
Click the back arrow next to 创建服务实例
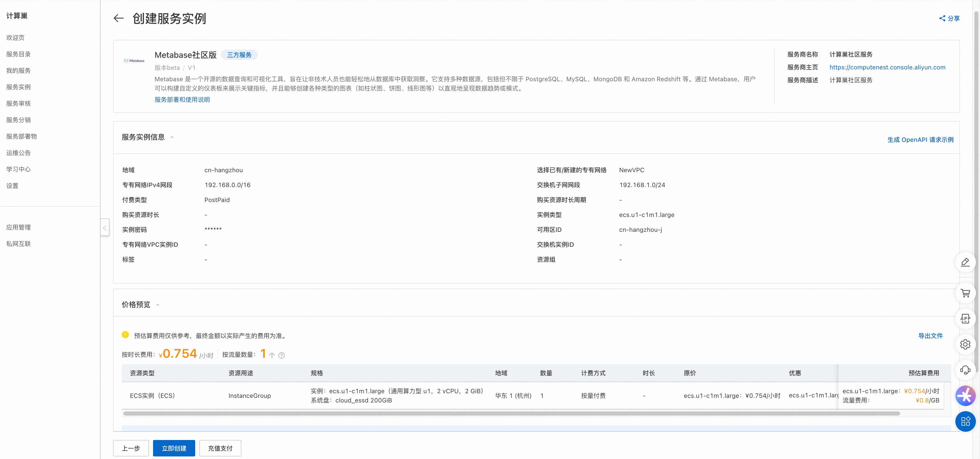[119, 18]
